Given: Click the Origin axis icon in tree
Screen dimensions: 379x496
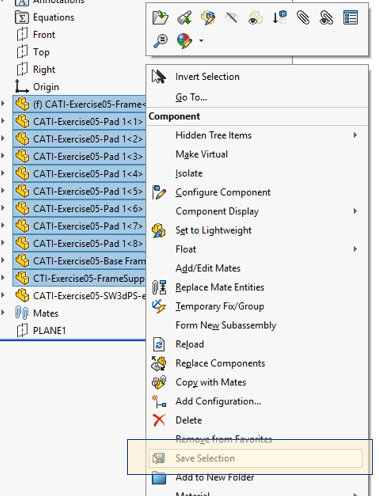Looking at the screenshot, I should point(22,87).
